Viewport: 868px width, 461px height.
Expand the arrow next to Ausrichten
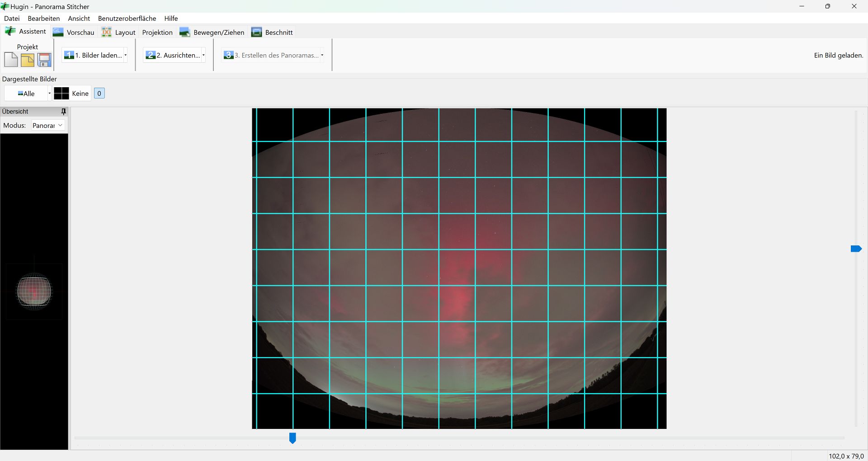click(203, 55)
